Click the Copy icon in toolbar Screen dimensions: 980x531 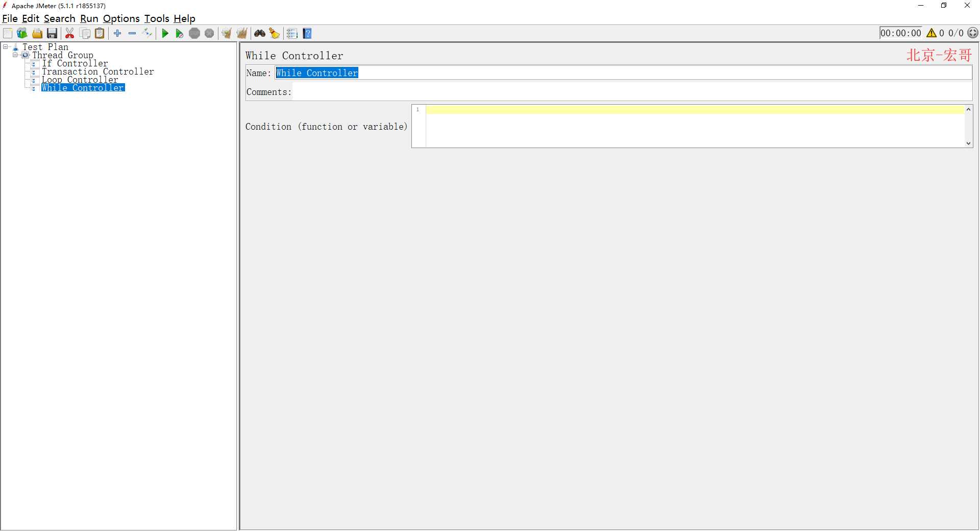click(85, 34)
